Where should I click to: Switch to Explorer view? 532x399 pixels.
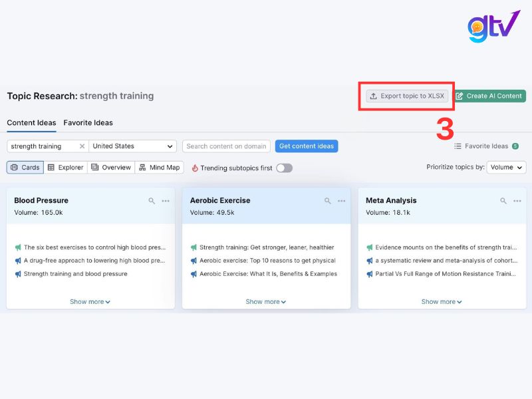65,168
